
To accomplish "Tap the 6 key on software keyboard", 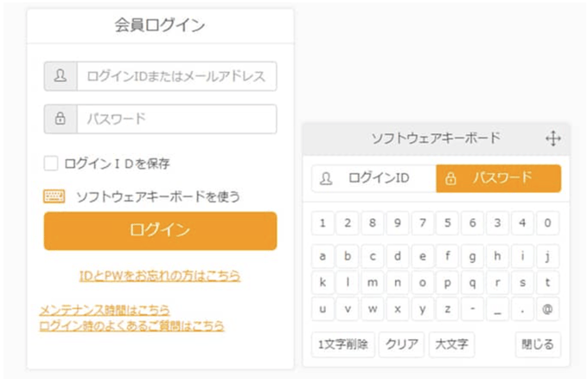I will pos(472,223).
